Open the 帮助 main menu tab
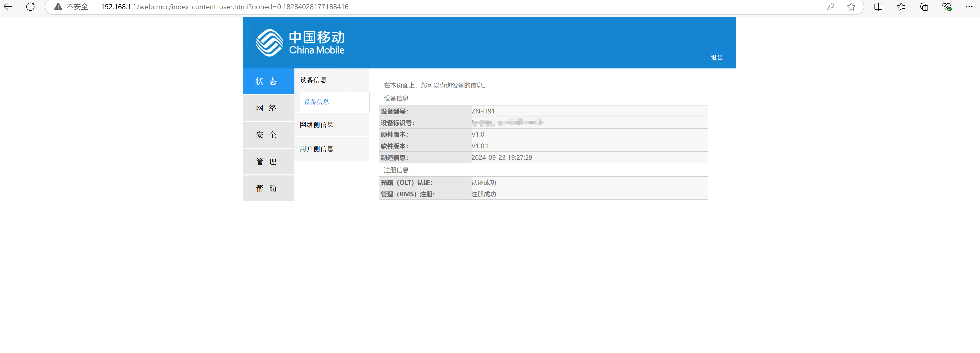980x353 pixels. click(x=269, y=188)
